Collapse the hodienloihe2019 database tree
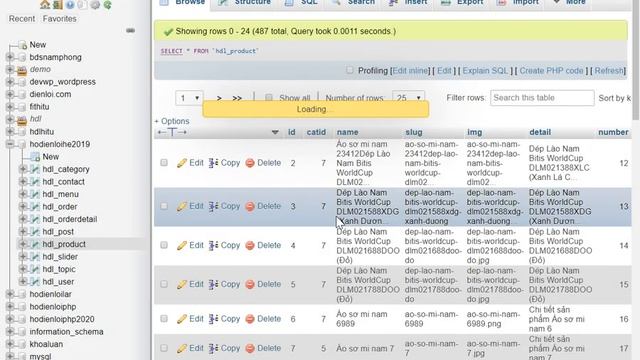This screenshot has width=640, height=360. pyautogui.click(x=10, y=144)
